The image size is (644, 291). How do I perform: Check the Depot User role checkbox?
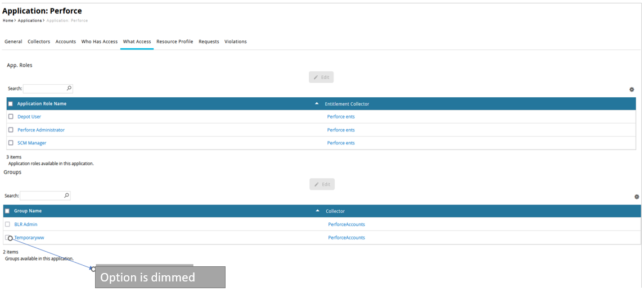click(x=11, y=116)
